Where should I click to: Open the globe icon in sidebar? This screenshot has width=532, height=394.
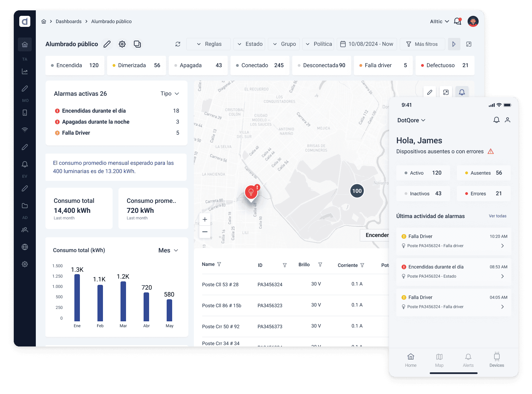click(25, 247)
